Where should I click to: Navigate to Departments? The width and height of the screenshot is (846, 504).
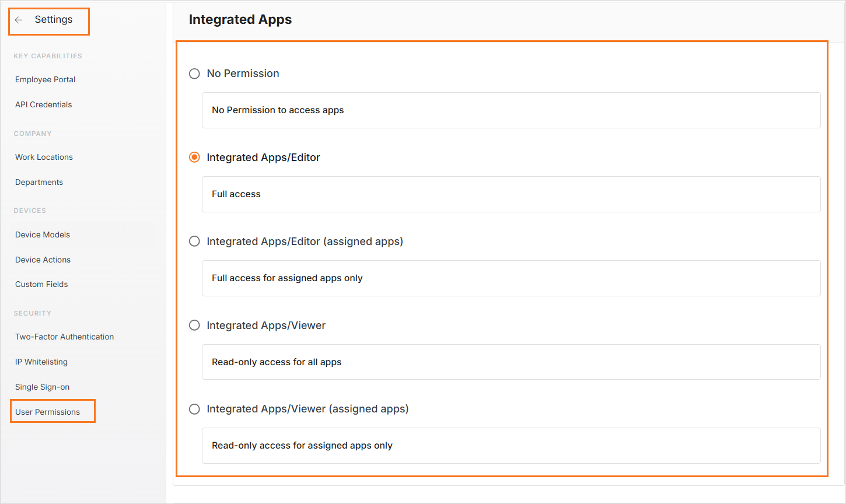point(39,182)
